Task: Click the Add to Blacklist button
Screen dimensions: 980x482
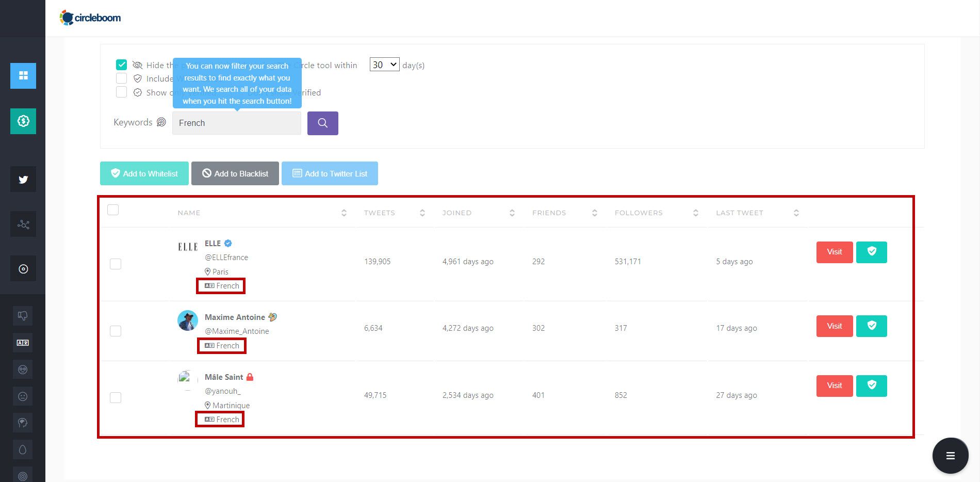Action: [235, 173]
